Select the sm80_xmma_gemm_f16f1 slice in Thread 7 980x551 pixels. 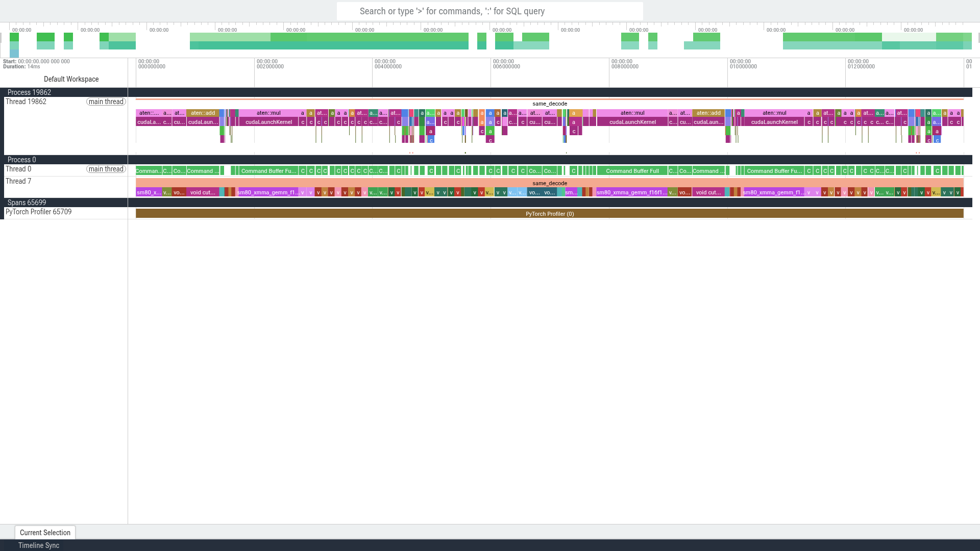pyautogui.click(x=632, y=192)
